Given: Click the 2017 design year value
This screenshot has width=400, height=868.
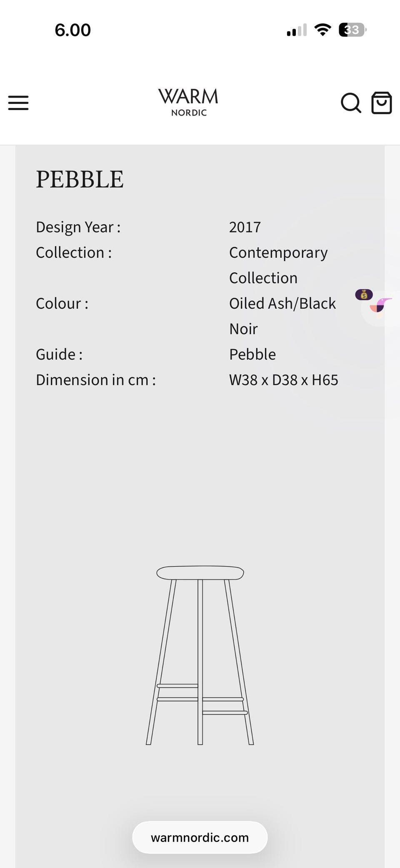Looking at the screenshot, I should click(x=245, y=227).
